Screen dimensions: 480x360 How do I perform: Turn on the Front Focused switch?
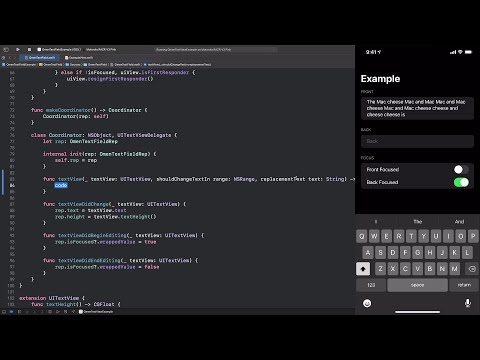pyautogui.click(x=461, y=169)
